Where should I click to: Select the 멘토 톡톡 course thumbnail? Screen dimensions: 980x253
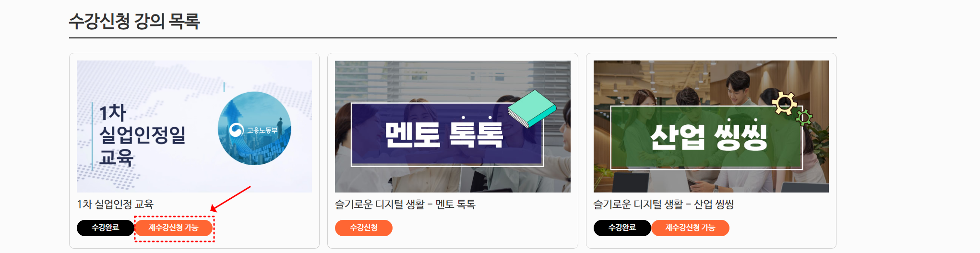click(453, 126)
